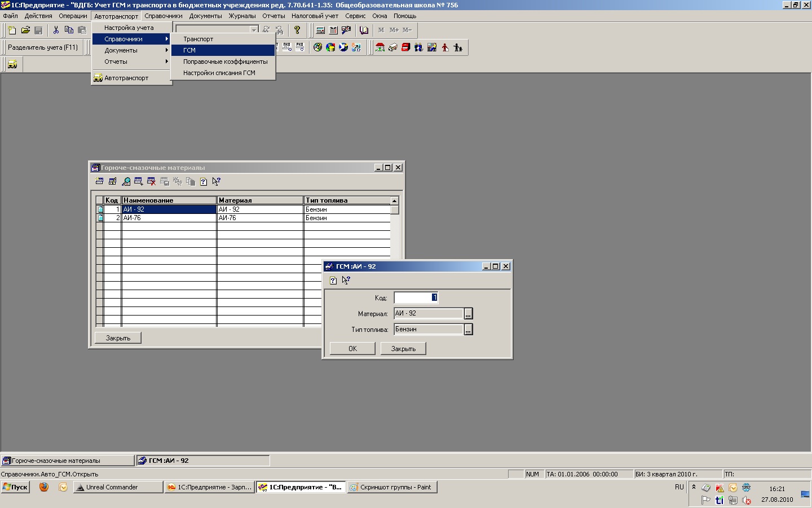Click the muted volume tray icon

pos(747,500)
